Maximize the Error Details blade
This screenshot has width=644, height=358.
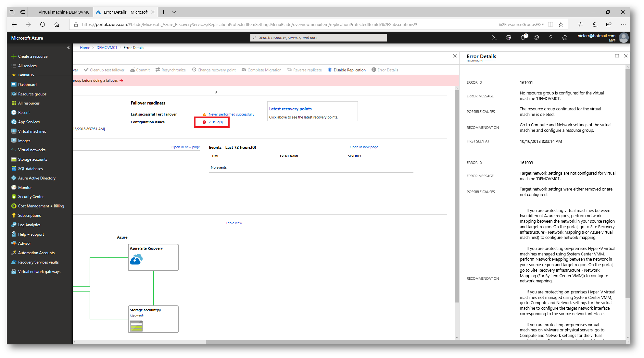click(x=617, y=56)
